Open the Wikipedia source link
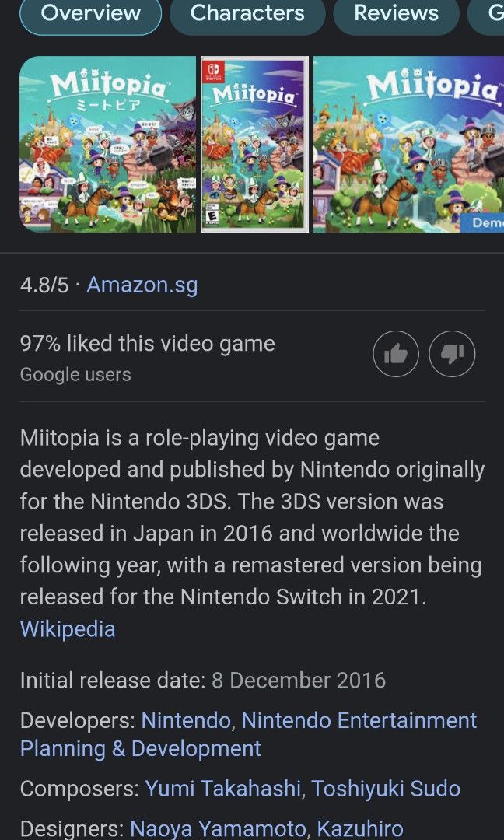 point(68,629)
